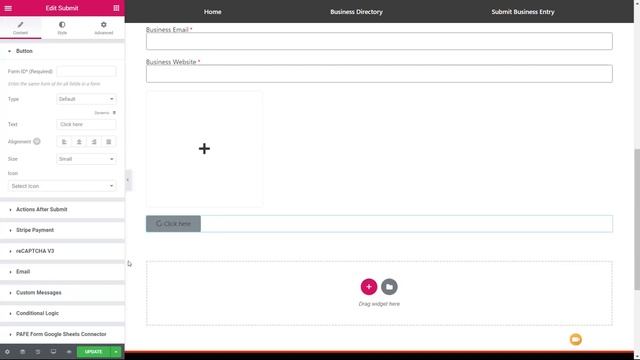Open the Alignment responsive device selector
Image resolution: width=640 pixels, height=360 pixels.
coord(37,142)
